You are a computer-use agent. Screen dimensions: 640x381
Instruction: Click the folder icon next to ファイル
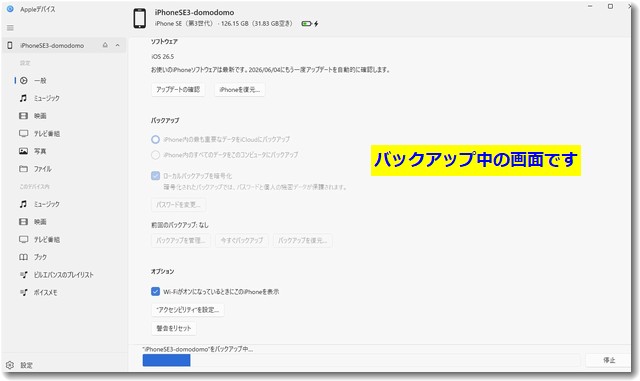point(24,169)
